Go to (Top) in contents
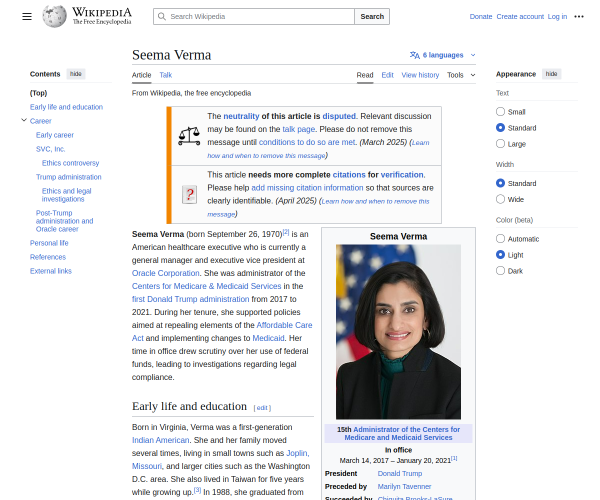Screen dimensions: 600x500 click(x=38, y=93)
